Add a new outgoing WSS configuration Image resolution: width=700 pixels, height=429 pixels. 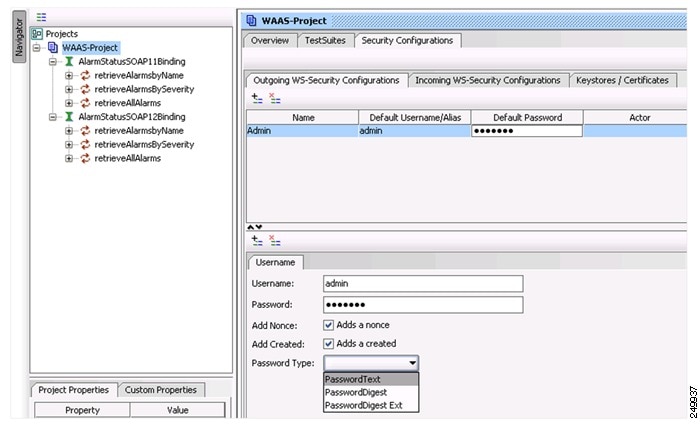257,98
